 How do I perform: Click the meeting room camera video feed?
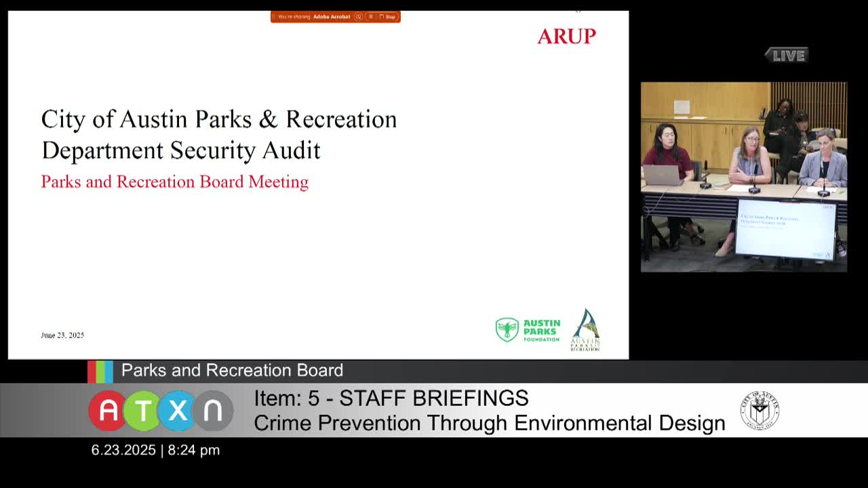(744, 177)
